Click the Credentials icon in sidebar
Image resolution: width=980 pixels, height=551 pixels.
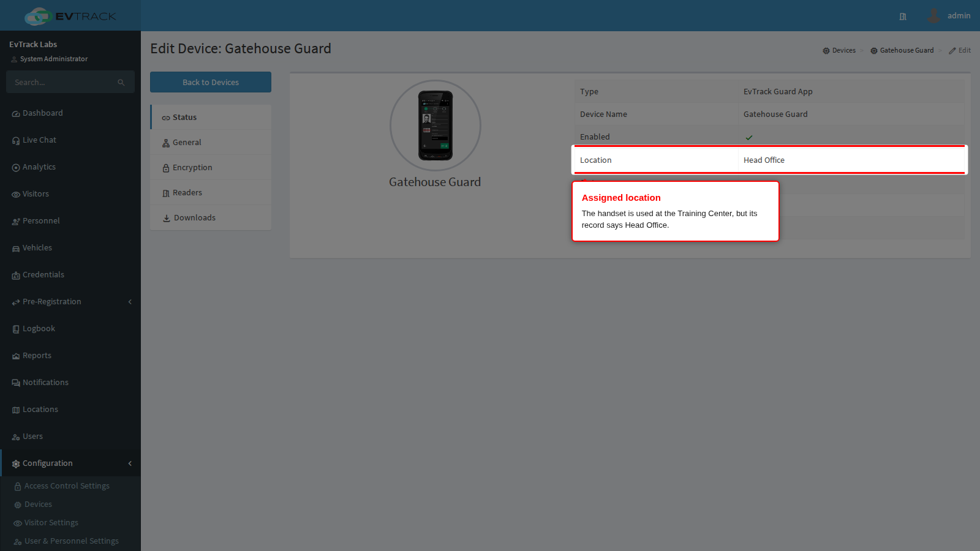click(16, 275)
